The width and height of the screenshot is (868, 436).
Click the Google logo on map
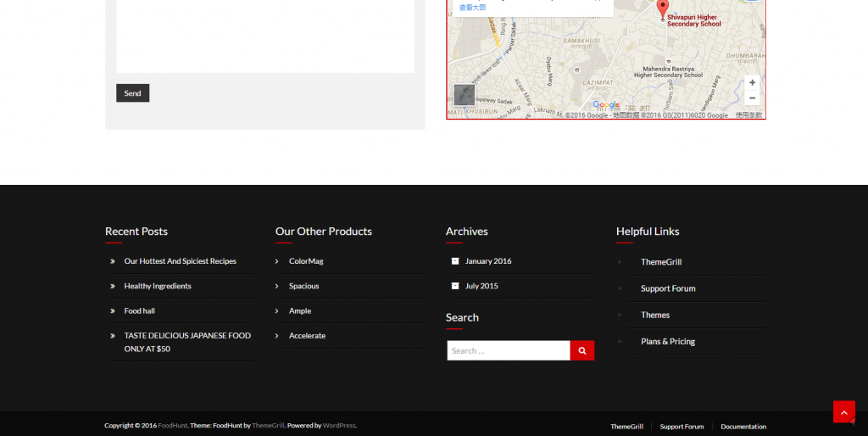pyautogui.click(x=606, y=105)
